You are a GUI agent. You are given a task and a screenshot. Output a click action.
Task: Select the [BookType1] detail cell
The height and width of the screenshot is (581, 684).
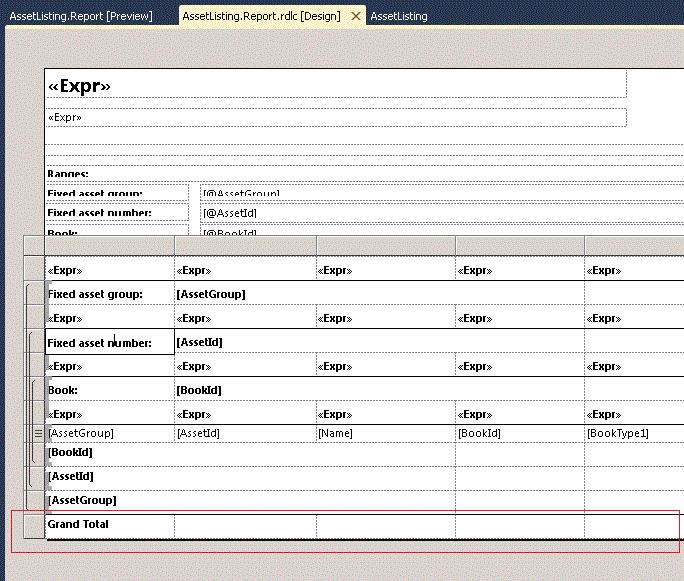point(634,433)
